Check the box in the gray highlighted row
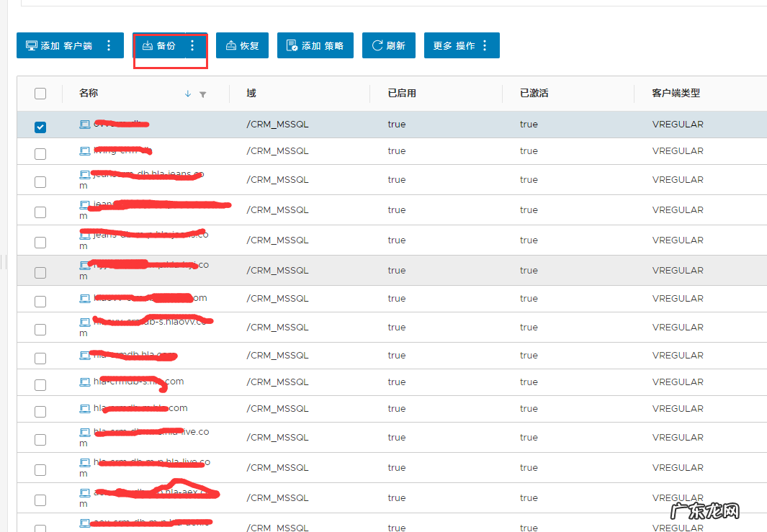 pos(40,272)
